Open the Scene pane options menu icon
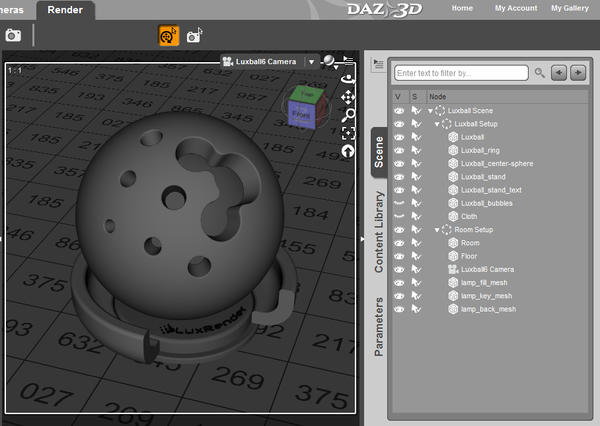The image size is (600, 426). click(x=378, y=64)
